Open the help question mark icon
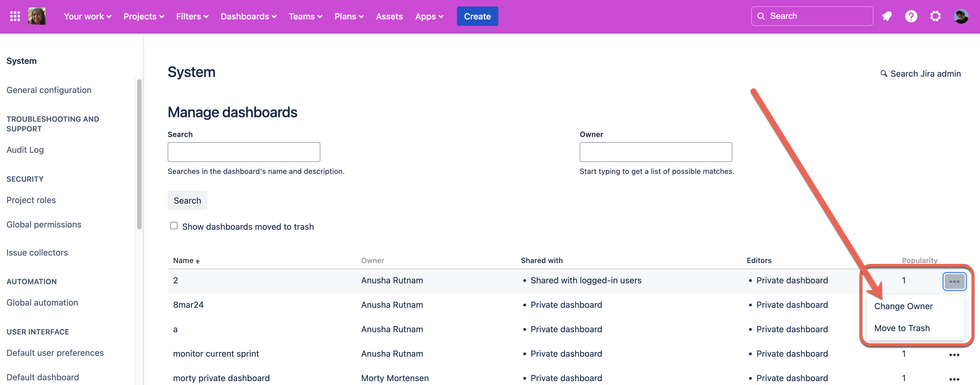 [x=911, y=16]
